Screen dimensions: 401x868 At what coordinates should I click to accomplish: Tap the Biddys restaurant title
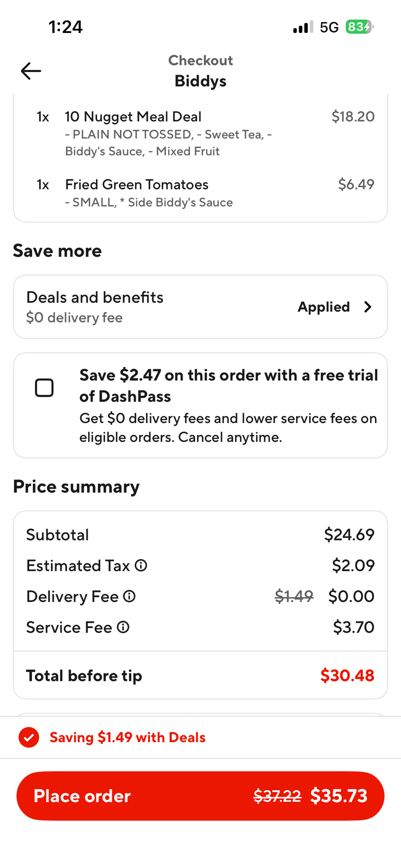200,81
